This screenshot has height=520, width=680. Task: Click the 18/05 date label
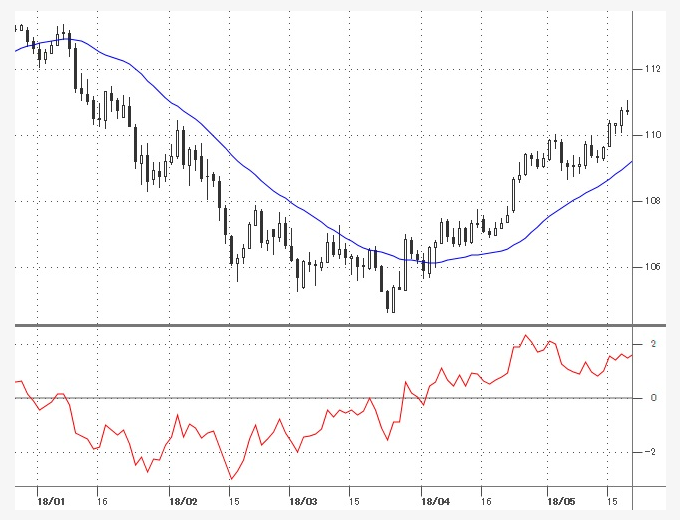tap(562, 502)
